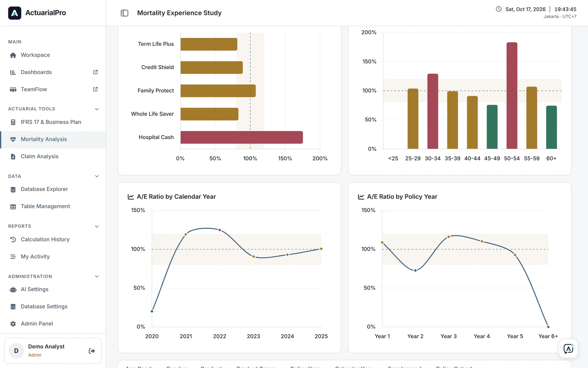588x368 pixels.
Task: Open the Admin Panel gear icon
Action: [13, 324]
